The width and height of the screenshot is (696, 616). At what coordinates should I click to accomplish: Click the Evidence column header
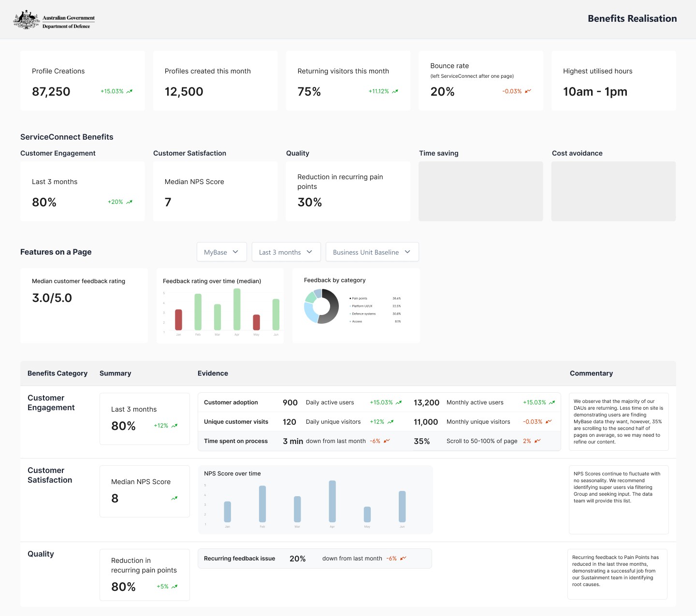click(213, 373)
